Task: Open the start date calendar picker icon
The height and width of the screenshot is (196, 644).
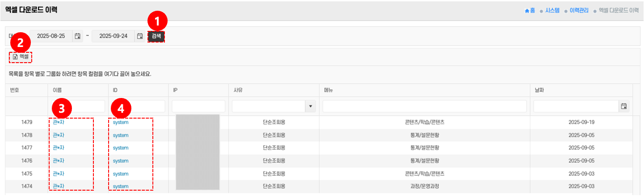Action: 78,36
